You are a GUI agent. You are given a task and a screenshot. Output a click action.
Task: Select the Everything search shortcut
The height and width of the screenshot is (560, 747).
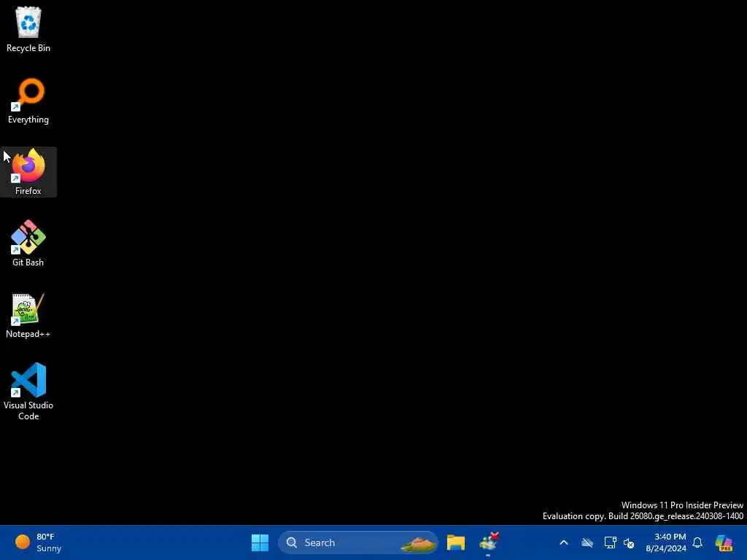coord(28,101)
